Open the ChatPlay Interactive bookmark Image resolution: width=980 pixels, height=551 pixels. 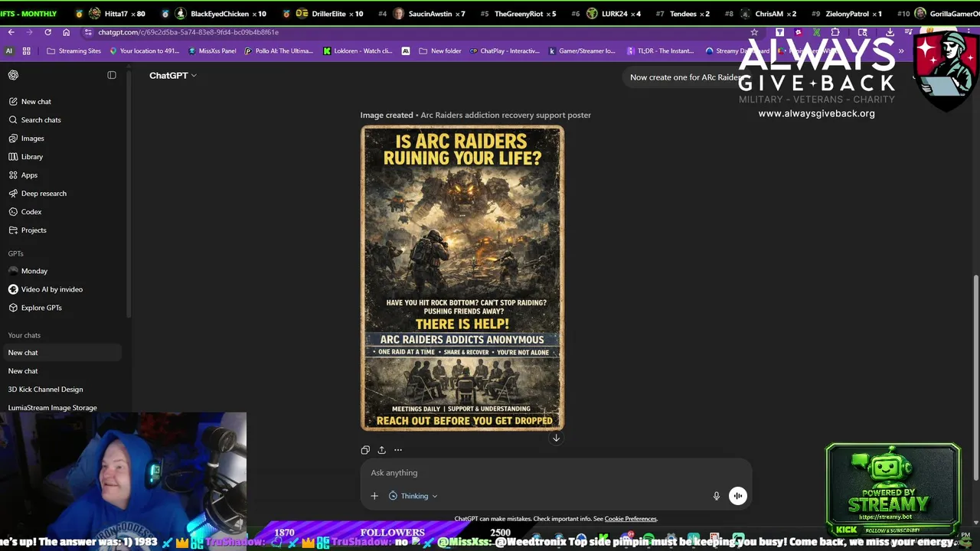coord(504,51)
